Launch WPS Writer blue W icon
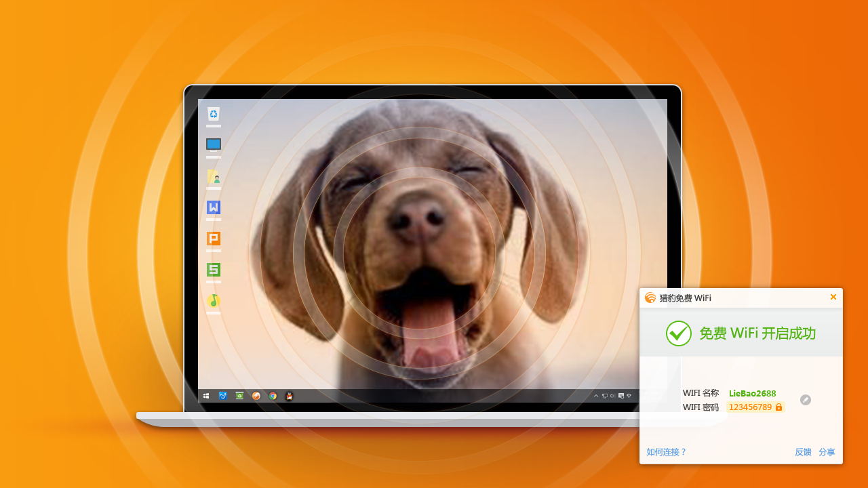Screen dimensions: 868x488 click(x=214, y=207)
